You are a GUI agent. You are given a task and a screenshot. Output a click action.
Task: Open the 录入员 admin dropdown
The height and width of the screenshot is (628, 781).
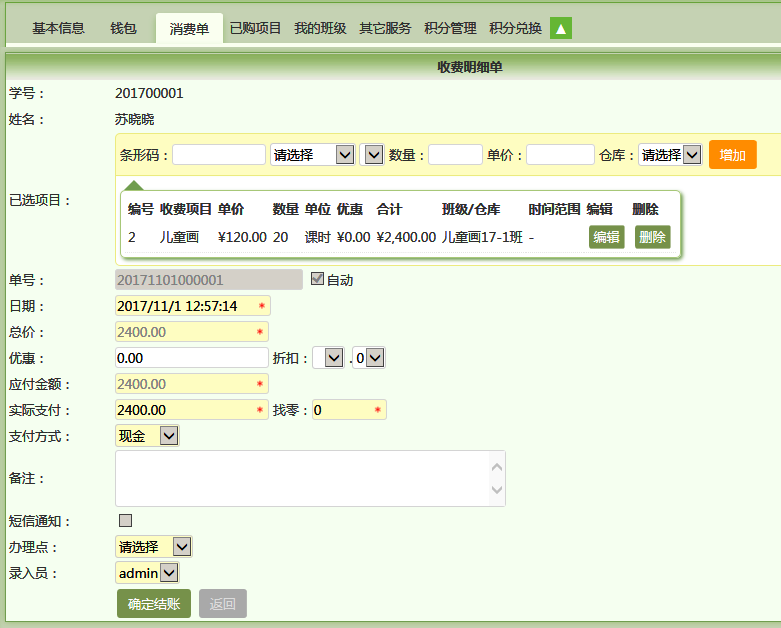point(147,573)
